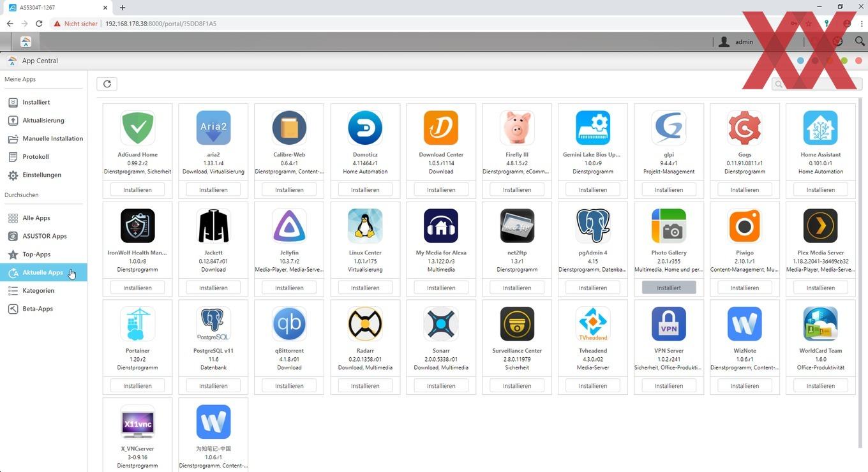Click the ADM top-bar search magnifier
This screenshot has width=868, height=472.
coord(860,41)
